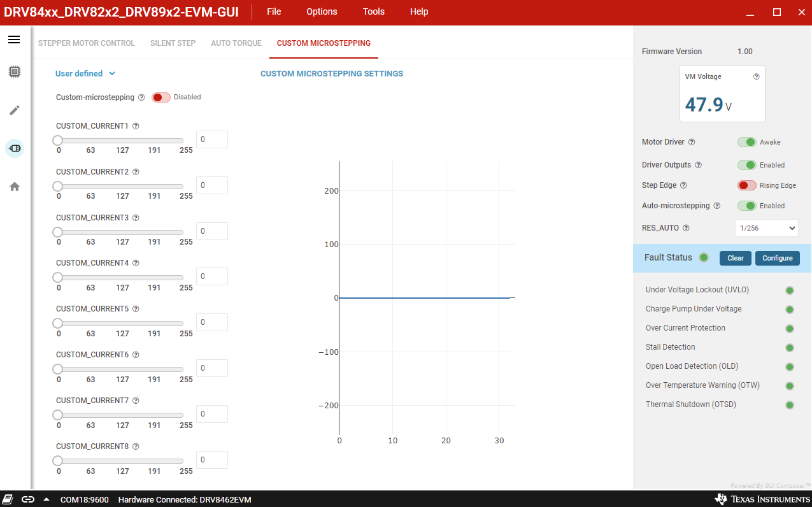Open the User defined dropdown
This screenshot has height=507, width=812.
(85, 73)
